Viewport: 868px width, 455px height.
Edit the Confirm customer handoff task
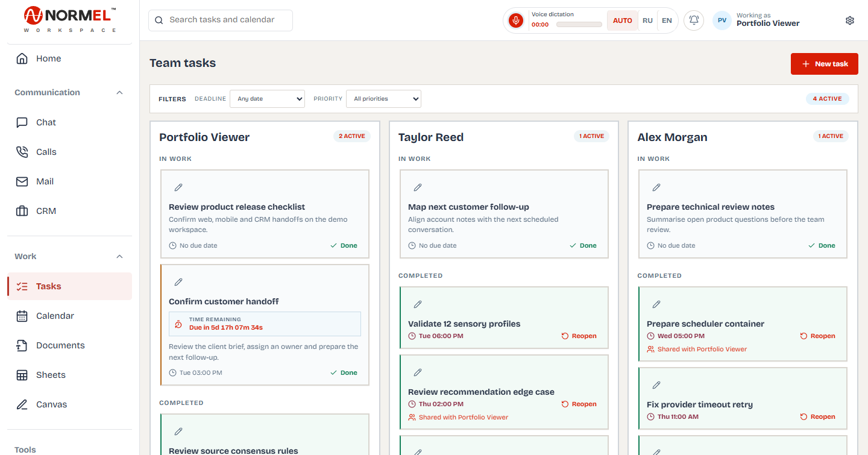point(178,282)
